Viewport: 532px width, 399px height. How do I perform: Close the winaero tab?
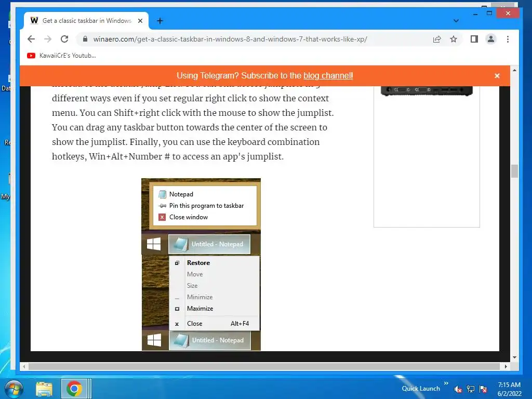click(140, 21)
